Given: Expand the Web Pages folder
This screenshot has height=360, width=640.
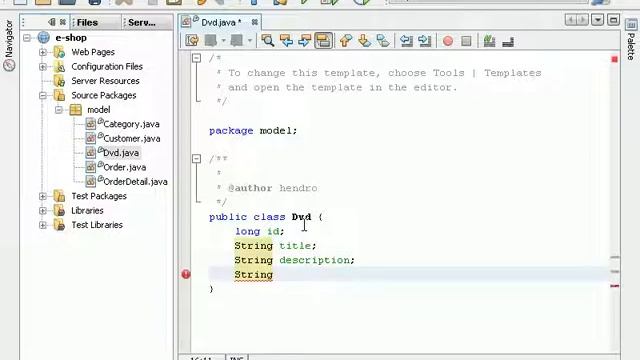Looking at the screenshot, I should pyautogui.click(x=42, y=52).
